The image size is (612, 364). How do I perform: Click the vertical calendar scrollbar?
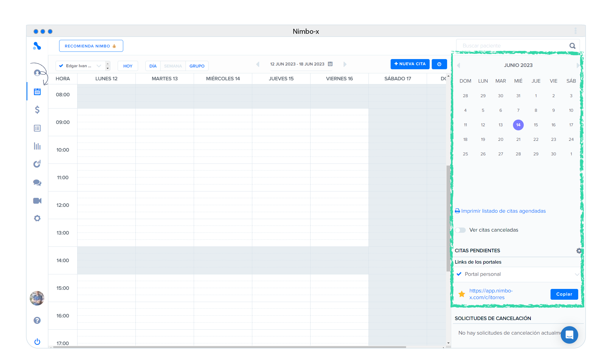[448, 218]
